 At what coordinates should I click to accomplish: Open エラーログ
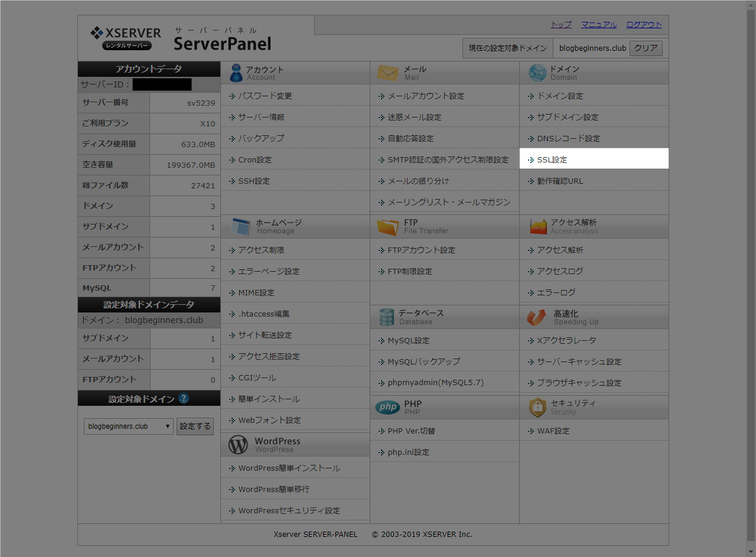click(556, 292)
